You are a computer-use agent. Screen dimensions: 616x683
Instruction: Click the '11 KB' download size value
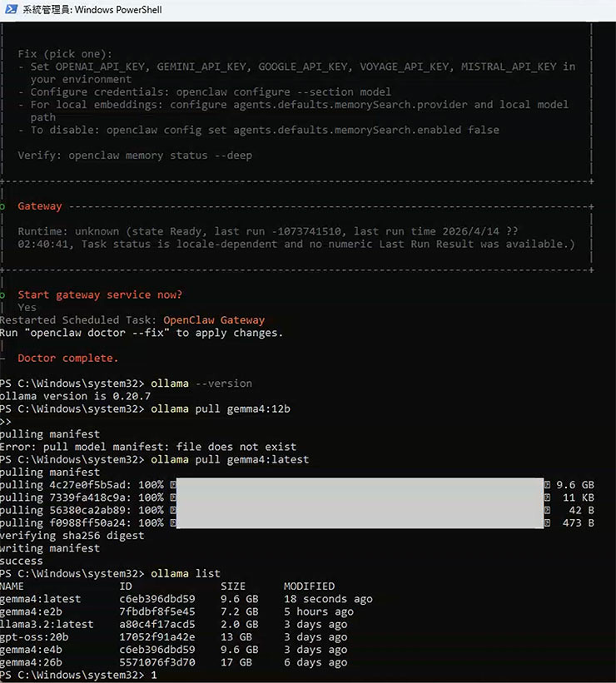578,497
